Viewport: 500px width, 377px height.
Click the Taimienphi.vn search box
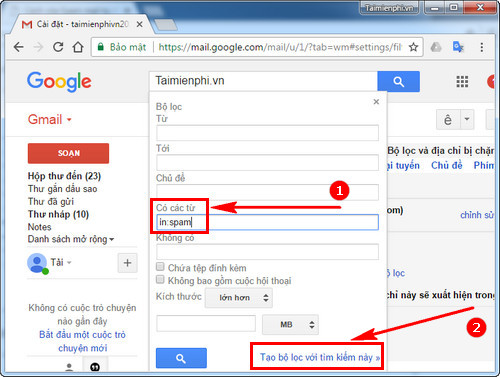[x=263, y=81]
